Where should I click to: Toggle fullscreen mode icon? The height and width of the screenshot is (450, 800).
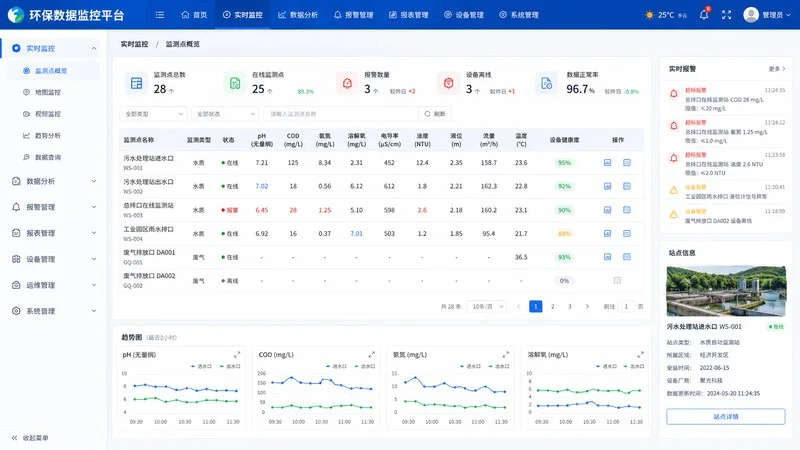[x=727, y=15]
